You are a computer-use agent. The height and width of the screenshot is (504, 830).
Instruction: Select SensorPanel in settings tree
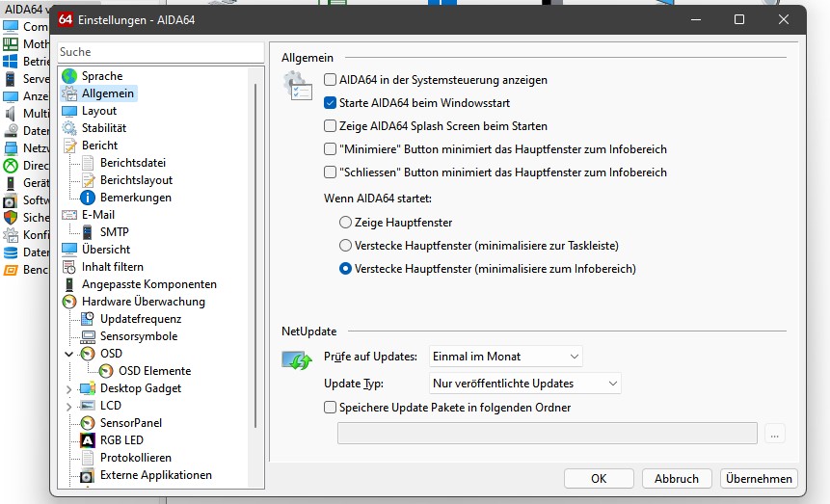(131, 423)
